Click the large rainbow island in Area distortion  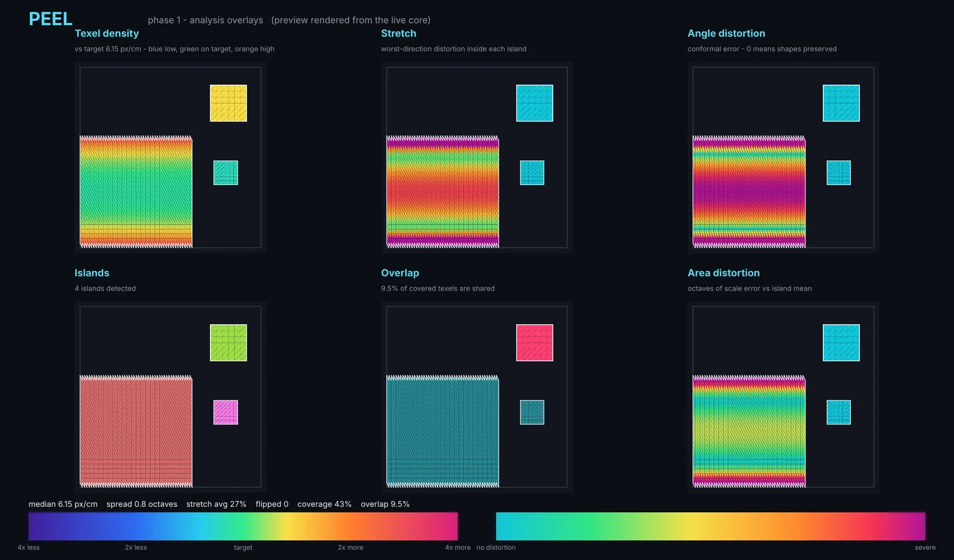749,431
